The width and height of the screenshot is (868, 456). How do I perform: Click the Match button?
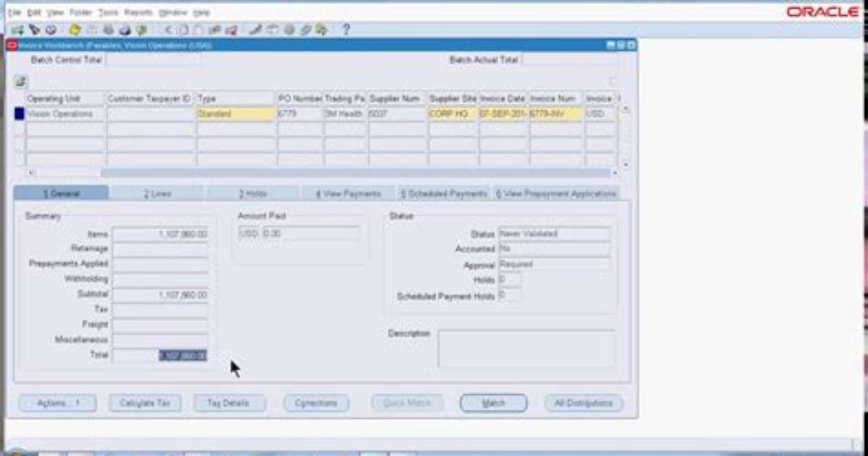click(494, 403)
